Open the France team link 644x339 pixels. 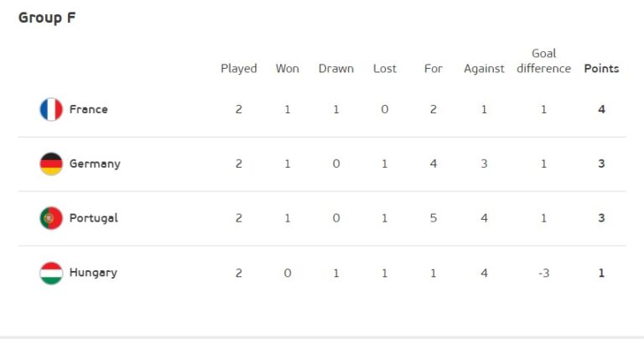(89, 109)
